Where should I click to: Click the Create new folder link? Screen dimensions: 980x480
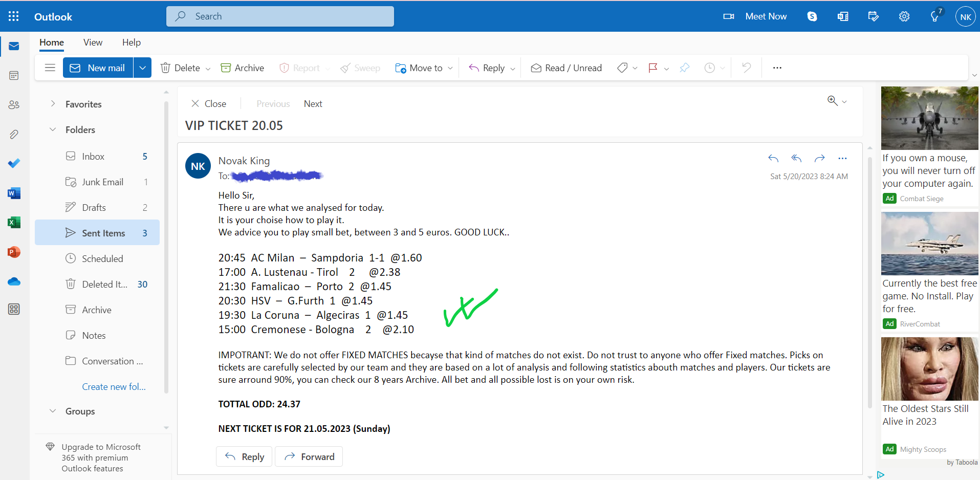[114, 386]
